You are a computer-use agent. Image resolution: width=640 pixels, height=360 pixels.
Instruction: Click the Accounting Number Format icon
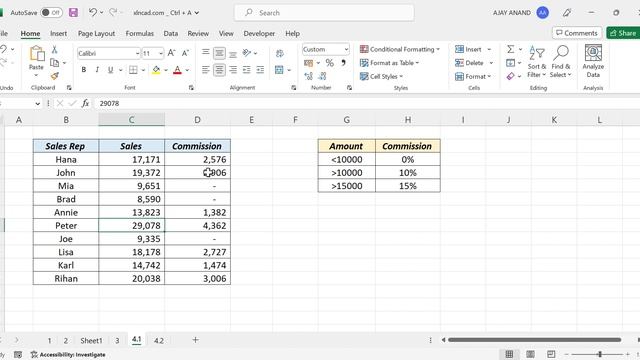click(x=309, y=63)
